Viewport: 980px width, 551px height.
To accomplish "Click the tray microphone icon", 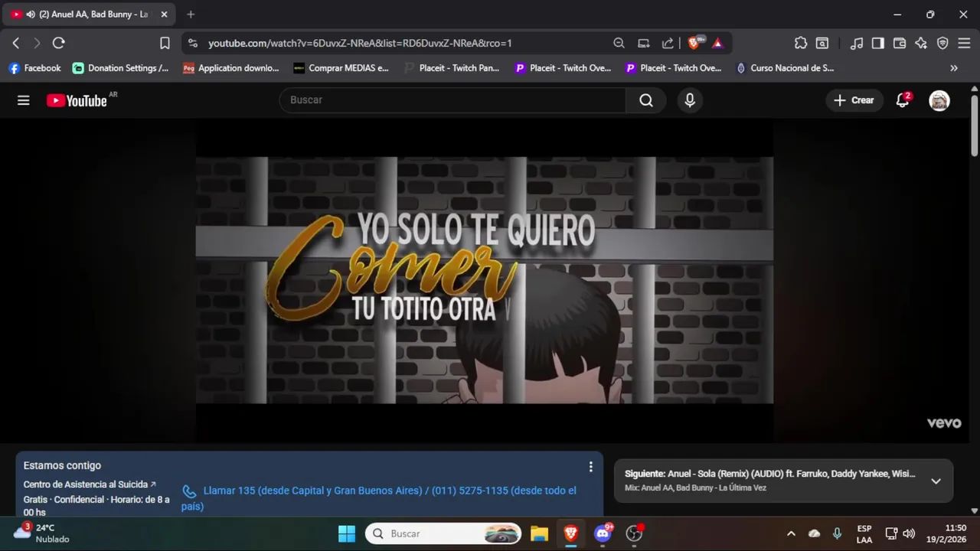I will pos(837,533).
